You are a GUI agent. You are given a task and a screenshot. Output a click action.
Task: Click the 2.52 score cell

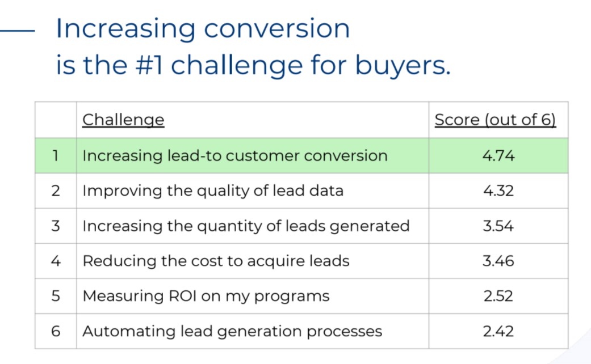pyautogui.click(x=498, y=296)
